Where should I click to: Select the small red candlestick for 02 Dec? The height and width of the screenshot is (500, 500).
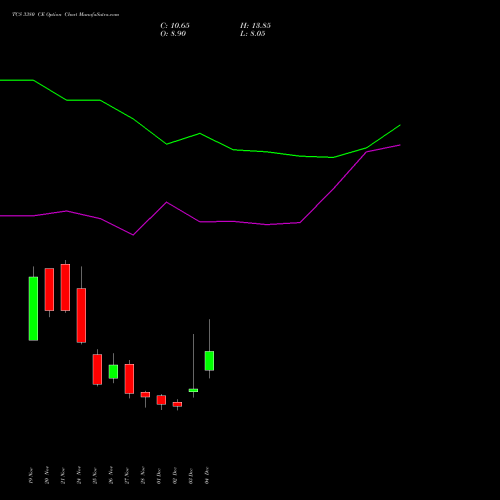point(177,404)
